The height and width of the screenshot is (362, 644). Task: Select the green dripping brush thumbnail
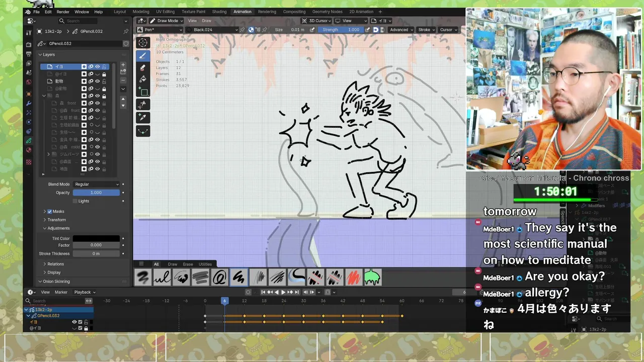pyautogui.click(x=372, y=278)
